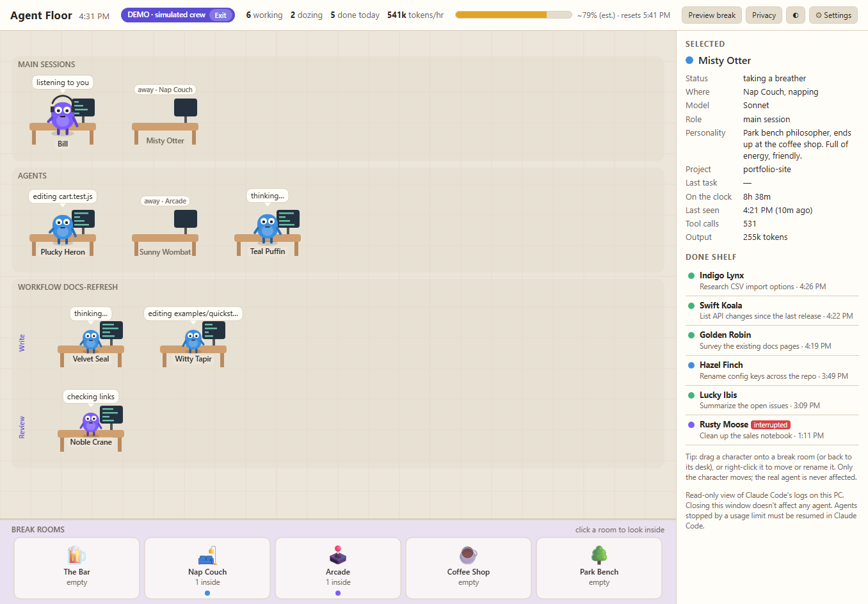Select Golden Robin on the done shelf

772,340
